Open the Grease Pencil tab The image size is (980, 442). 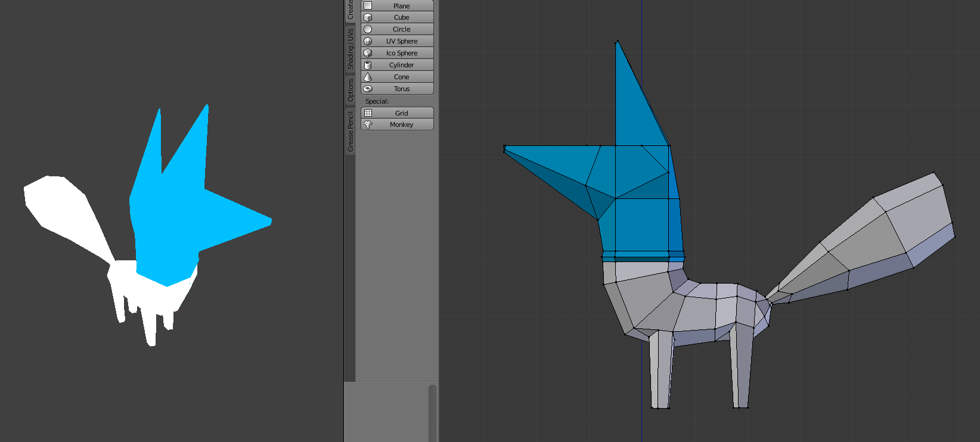[x=350, y=131]
